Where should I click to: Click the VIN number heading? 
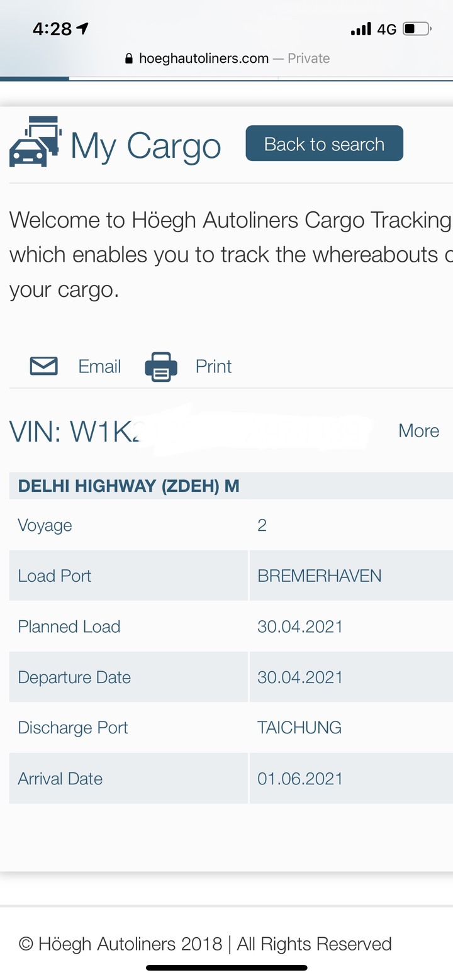189,431
